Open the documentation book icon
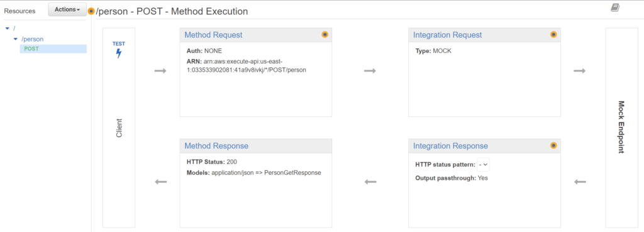 [615, 8]
